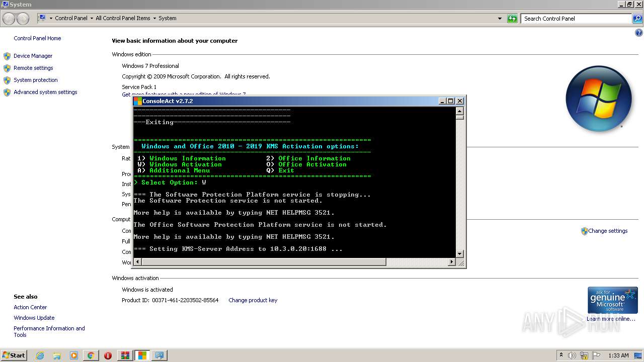Click the Start button
Image resolution: width=644 pixels, height=362 pixels.
[14, 355]
